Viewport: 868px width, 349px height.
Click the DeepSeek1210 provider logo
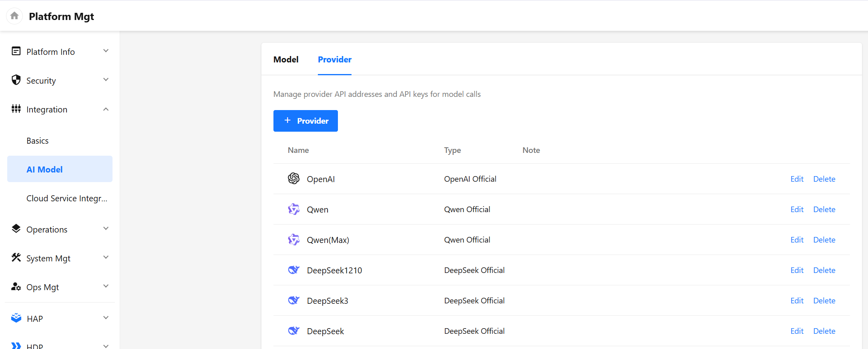click(294, 270)
